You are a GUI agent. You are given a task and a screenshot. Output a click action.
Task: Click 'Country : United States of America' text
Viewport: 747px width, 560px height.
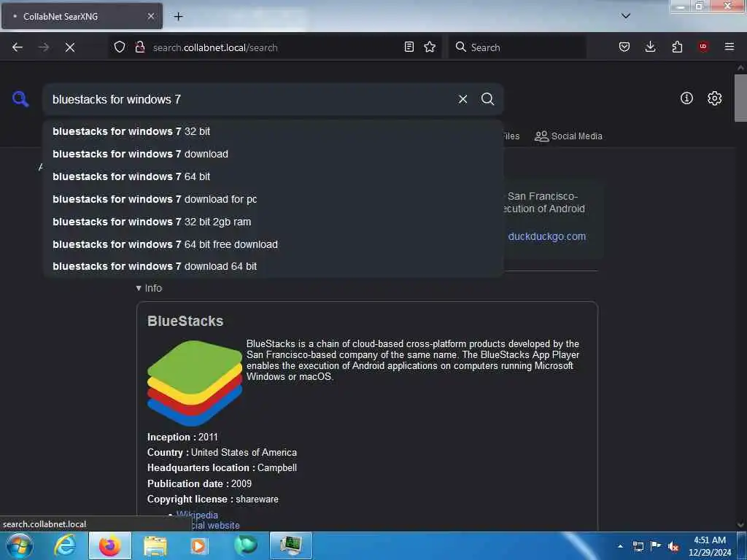222,452
